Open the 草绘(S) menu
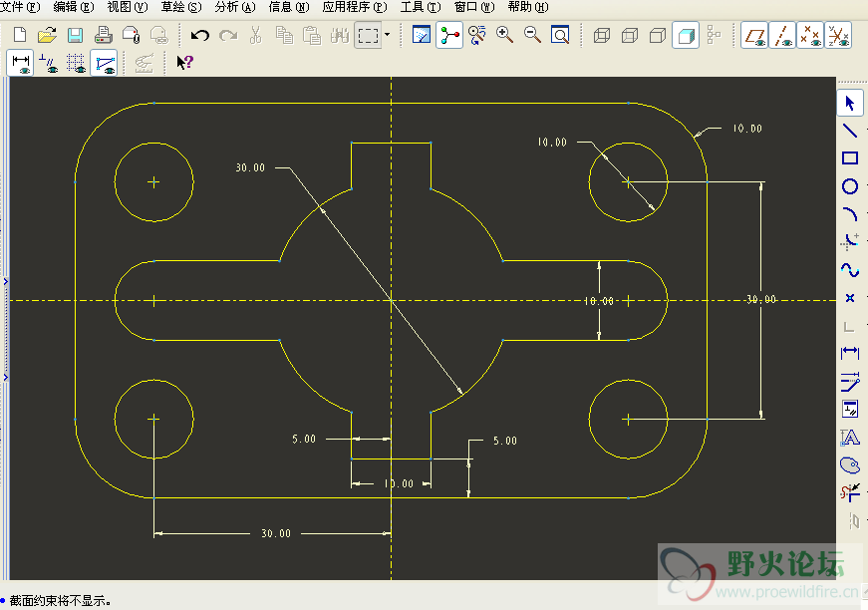Image resolution: width=868 pixels, height=610 pixels. (181, 7)
